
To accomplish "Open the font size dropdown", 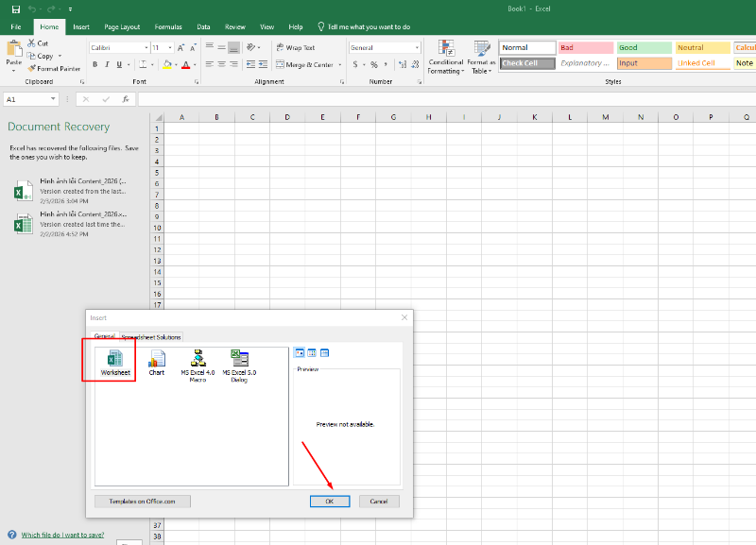I will pyautogui.click(x=170, y=48).
